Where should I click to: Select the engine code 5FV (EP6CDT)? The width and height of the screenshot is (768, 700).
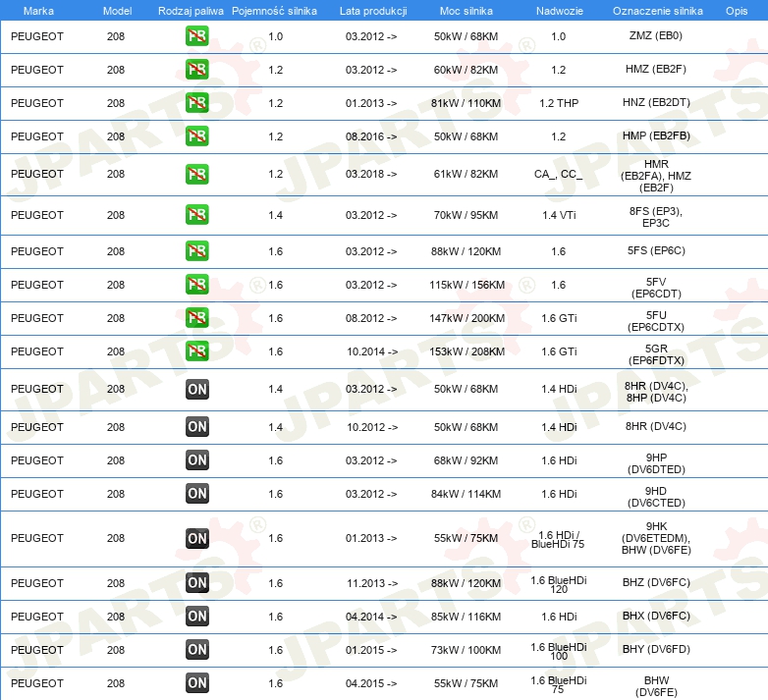click(656, 288)
